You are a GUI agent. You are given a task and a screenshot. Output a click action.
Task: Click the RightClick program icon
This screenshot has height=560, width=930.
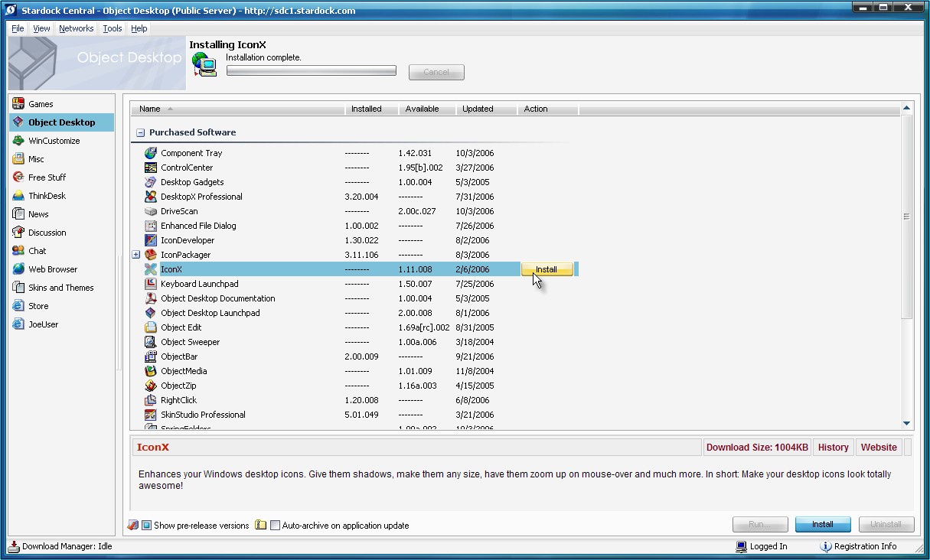click(151, 400)
